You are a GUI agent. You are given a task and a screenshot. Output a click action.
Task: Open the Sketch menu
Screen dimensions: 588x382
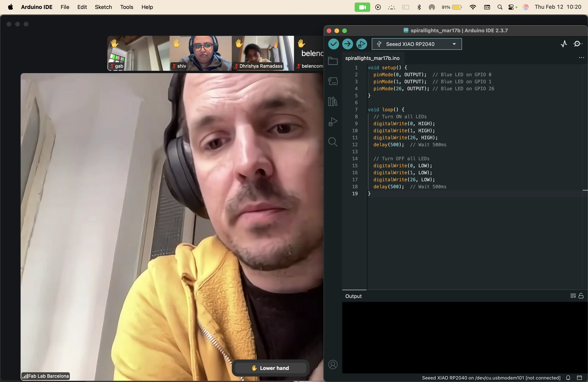103,7
